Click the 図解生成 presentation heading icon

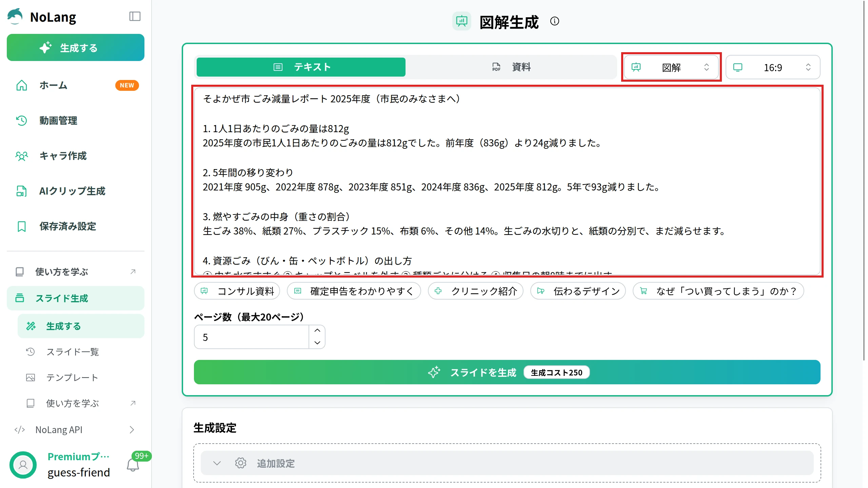462,21
